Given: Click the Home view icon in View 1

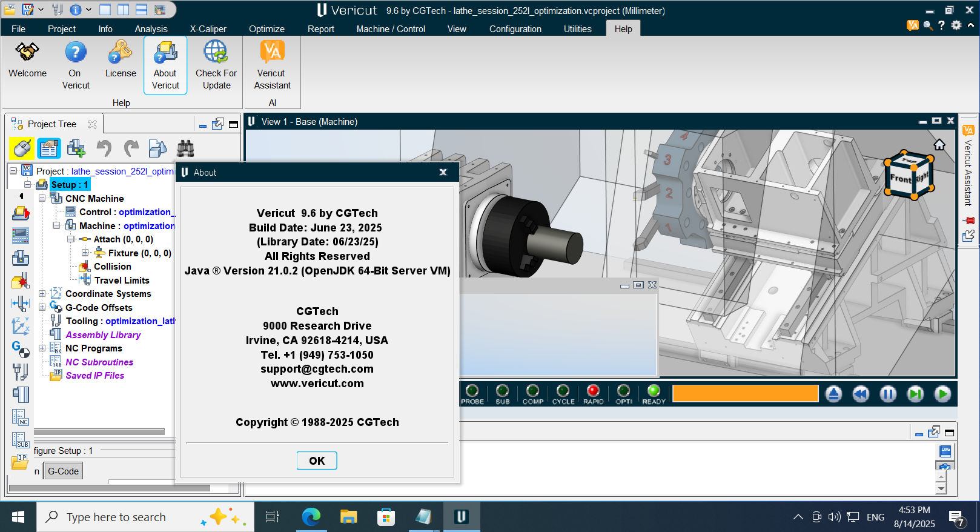Looking at the screenshot, I should [939, 144].
